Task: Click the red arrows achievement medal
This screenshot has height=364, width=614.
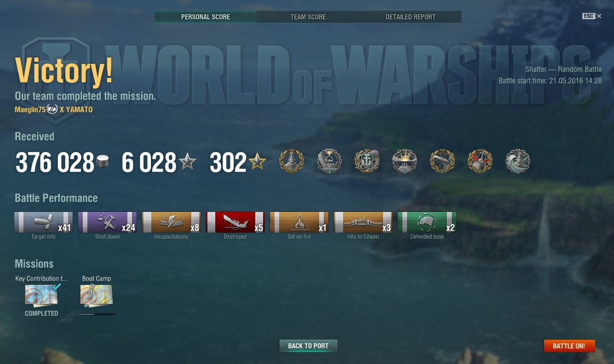Action: tap(480, 161)
